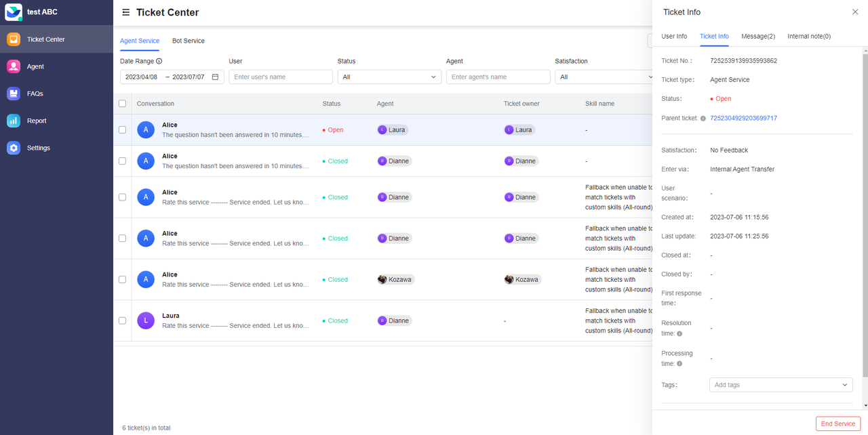Select the checkbox for Laura's ticket row
The height and width of the screenshot is (435, 868).
click(x=122, y=320)
